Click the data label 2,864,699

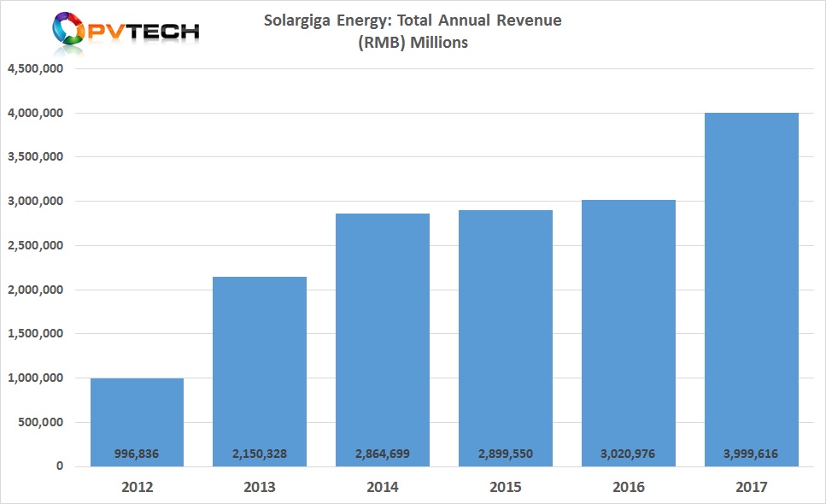click(383, 454)
